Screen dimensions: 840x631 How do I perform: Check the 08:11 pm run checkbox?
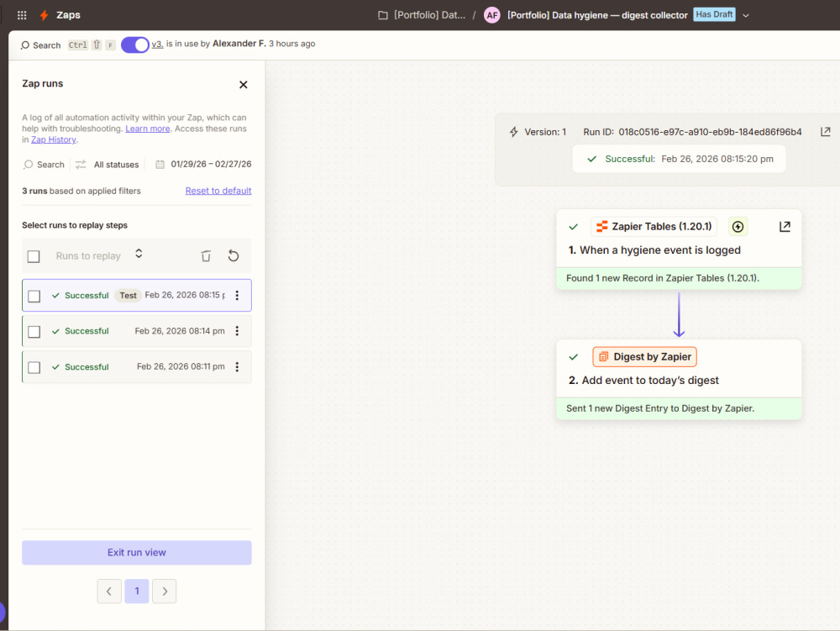point(34,367)
